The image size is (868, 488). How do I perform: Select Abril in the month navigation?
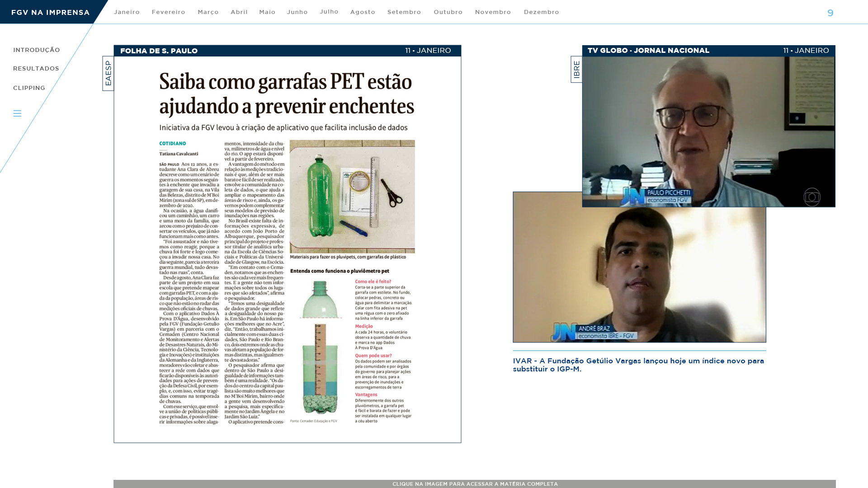click(239, 12)
